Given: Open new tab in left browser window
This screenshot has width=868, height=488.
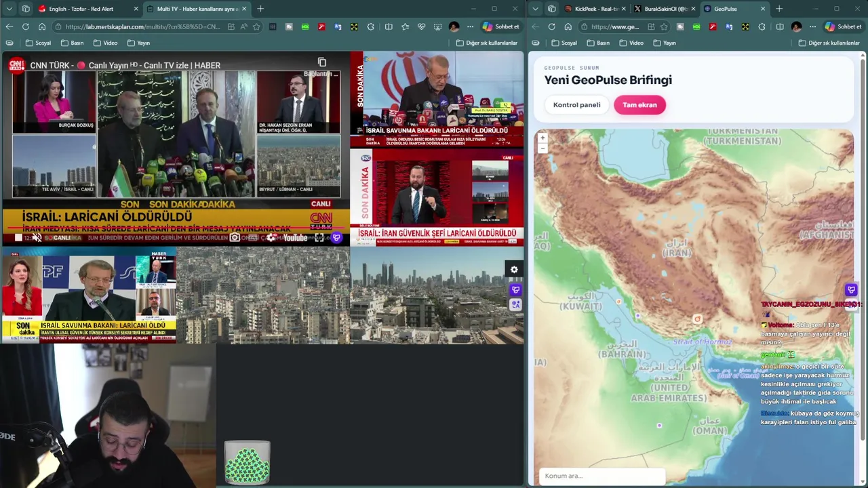Looking at the screenshot, I should tap(260, 9).
